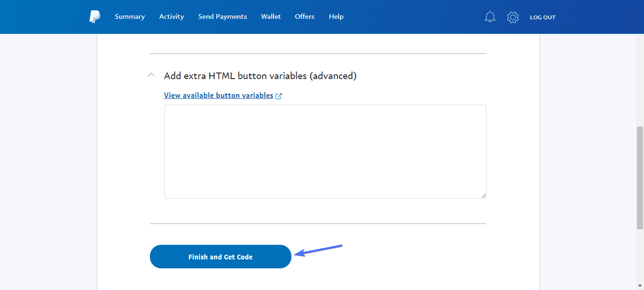The height and width of the screenshot is (290, 644).
Task: Click the textarea resize handle
Action: (x=483, y=195)
